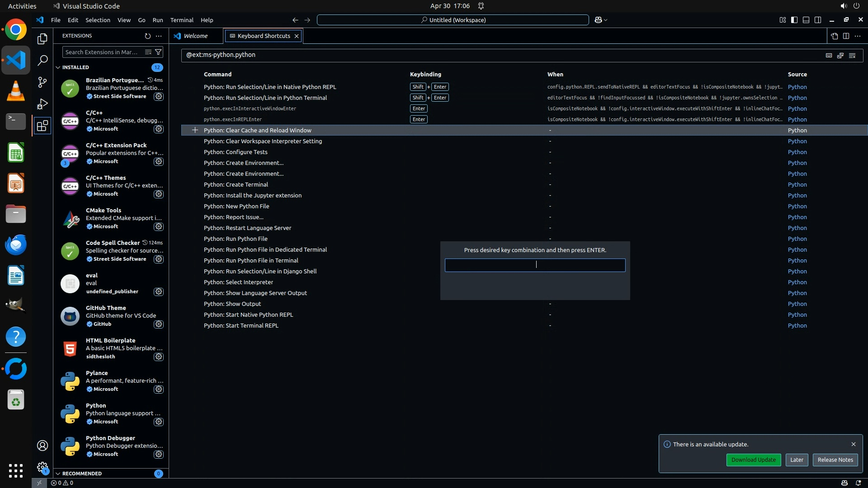868x488 pixels.
Task: Click the filter extensions funnel icon
Action: [x=158, y=52]
